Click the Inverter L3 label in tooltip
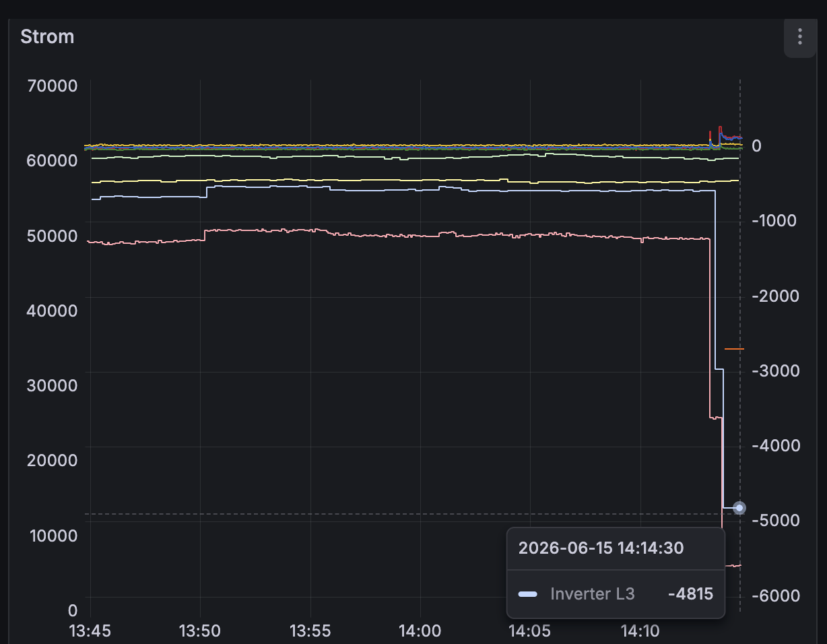The width and height of the screenshot is (827, 644). point(592,594)
